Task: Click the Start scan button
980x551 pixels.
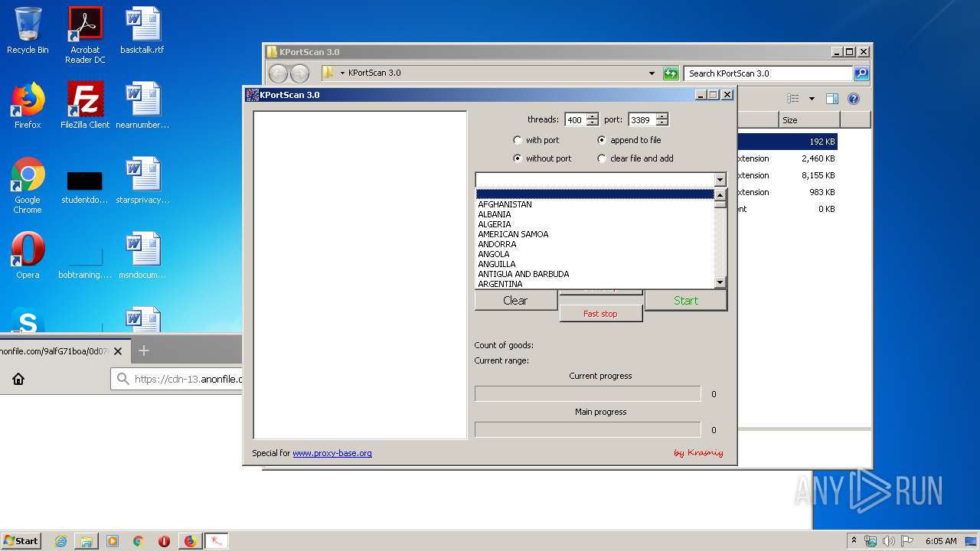Action: [x=686, y=301]
